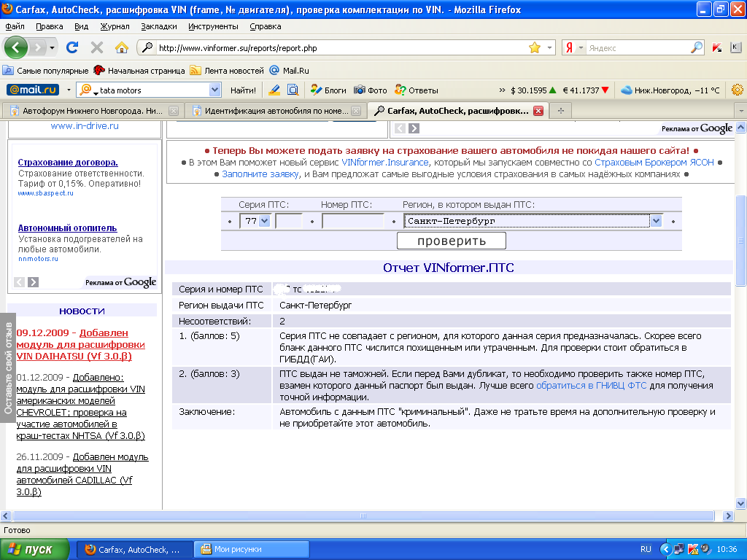This screenshot has width=747, height=560.
Task: Open the DAIHATSU VIN module news link
Action: [x=80, y=344]
